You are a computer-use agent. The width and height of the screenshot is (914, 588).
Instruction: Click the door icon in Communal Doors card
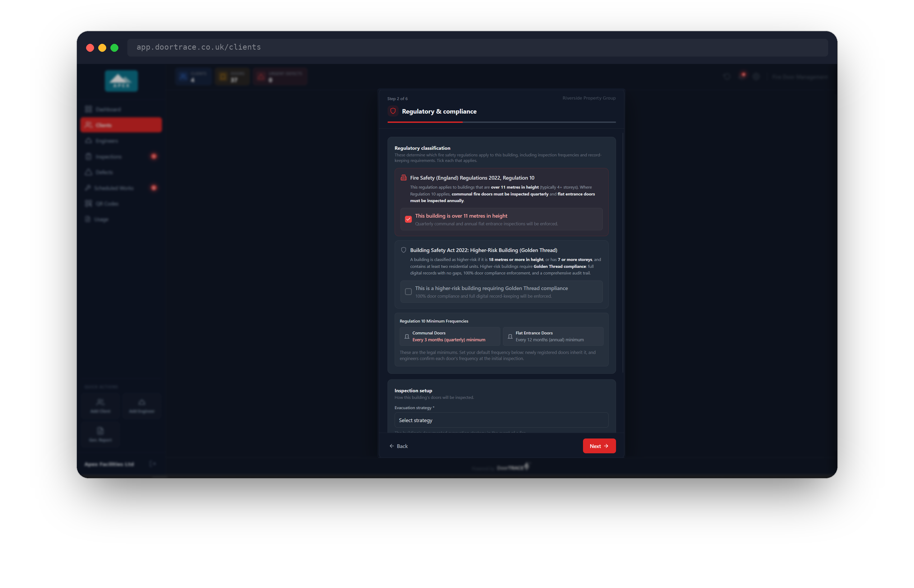point(407,336)
